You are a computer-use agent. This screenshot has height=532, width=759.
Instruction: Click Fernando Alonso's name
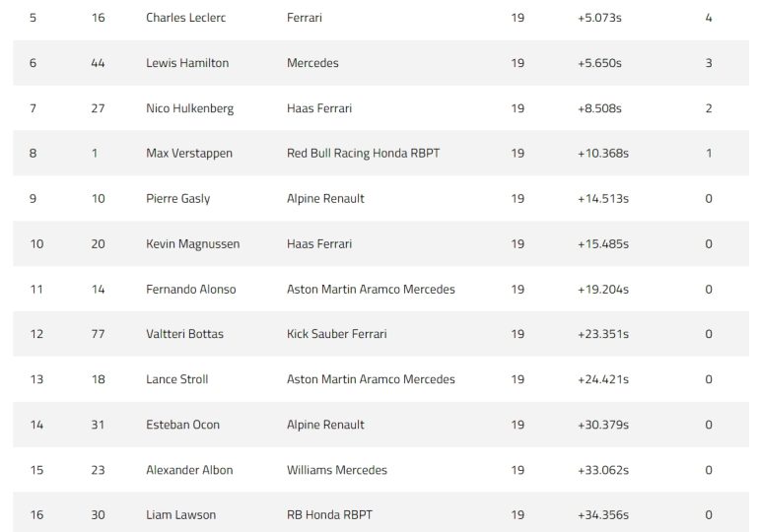click(x=190, y=290)
